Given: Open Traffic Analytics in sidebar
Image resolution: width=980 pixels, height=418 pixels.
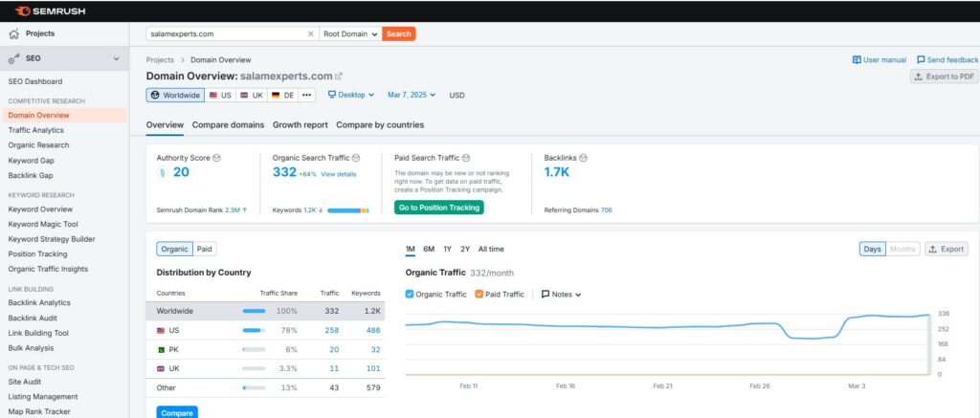Looking at the screenshot, I should [x=36, y=130].
